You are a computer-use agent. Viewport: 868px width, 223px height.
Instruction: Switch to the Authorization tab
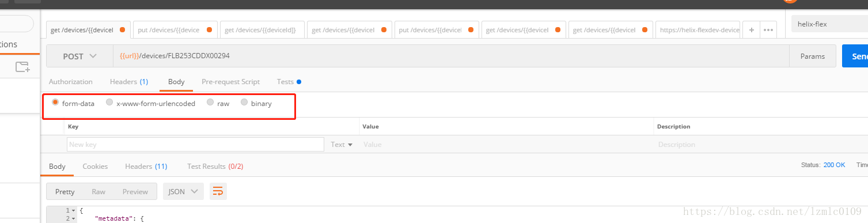[71, 82]
